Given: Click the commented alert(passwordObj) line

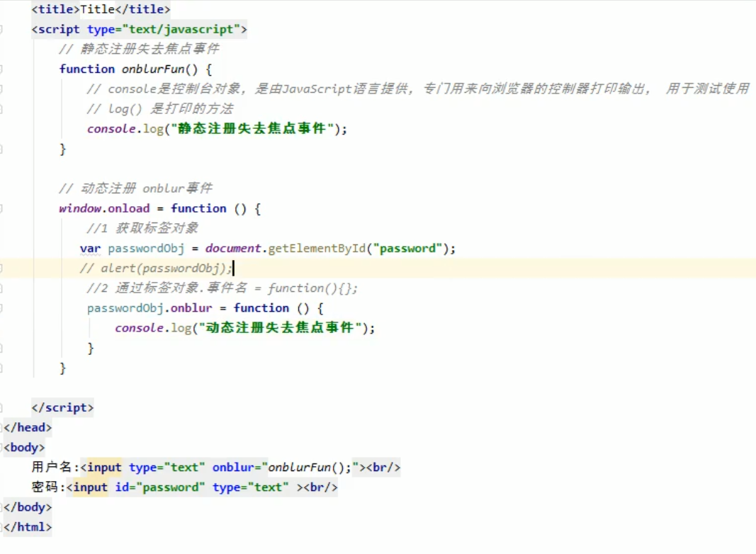Looking at the screenshot, I should point(156,268).
